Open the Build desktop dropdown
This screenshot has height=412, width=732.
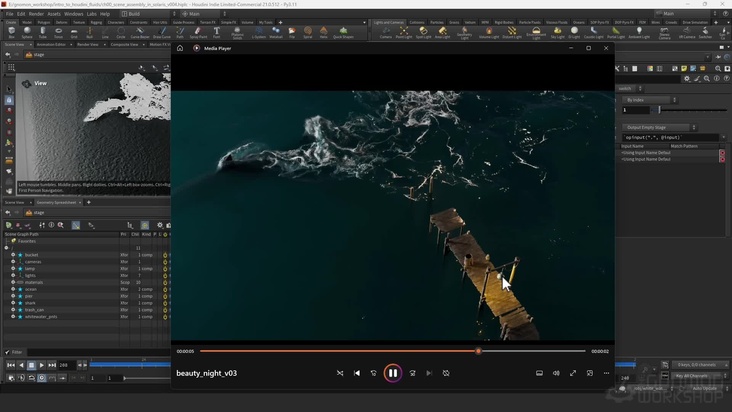(148, 14)
